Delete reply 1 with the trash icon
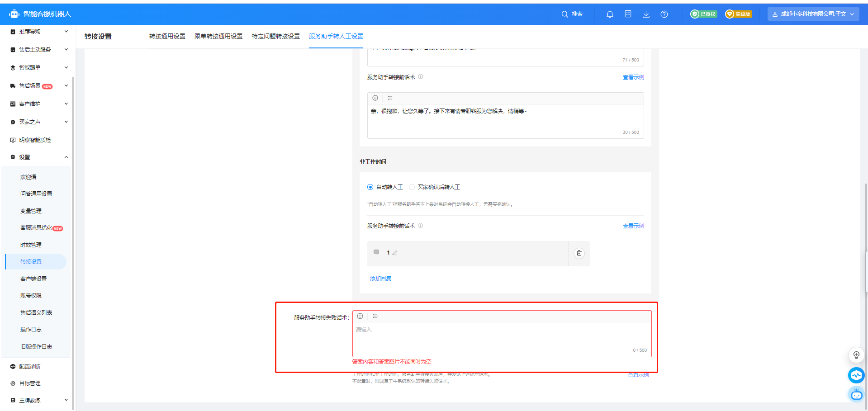This screenshot has height=411, width=868. pyautogui.click(x=579, y=253)
